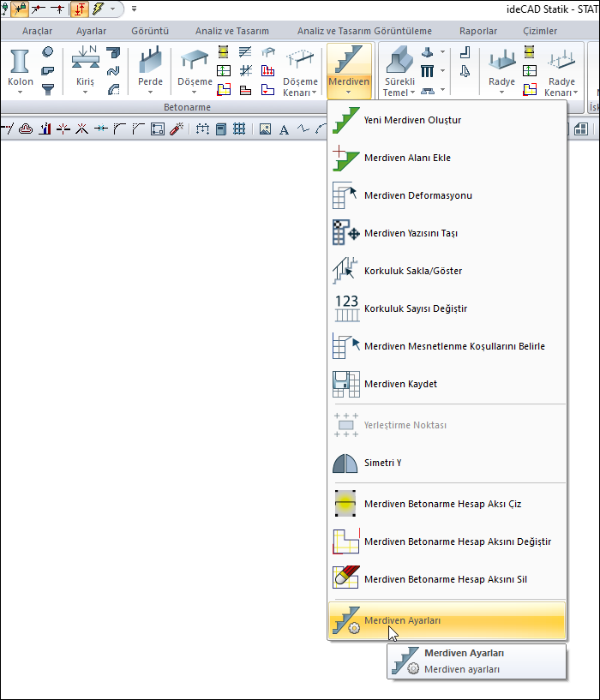Click the Korkuluk Sayısı Değiştir icon
Screen dimensions: 600x700
coord(345,308)
